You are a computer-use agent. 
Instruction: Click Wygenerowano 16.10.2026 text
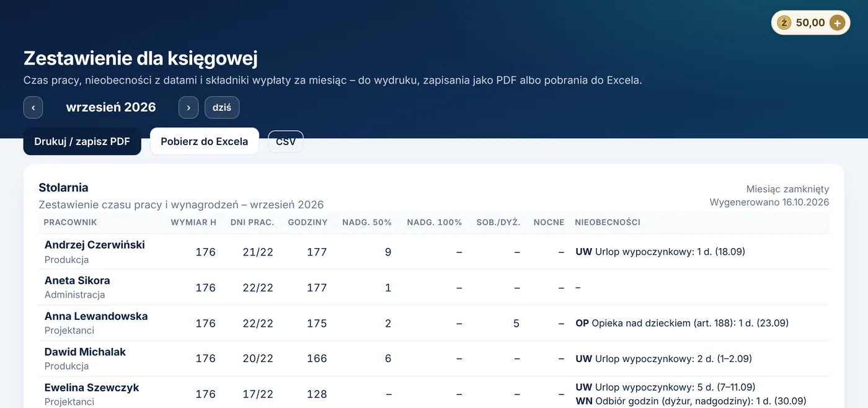(x=769, y=202)
